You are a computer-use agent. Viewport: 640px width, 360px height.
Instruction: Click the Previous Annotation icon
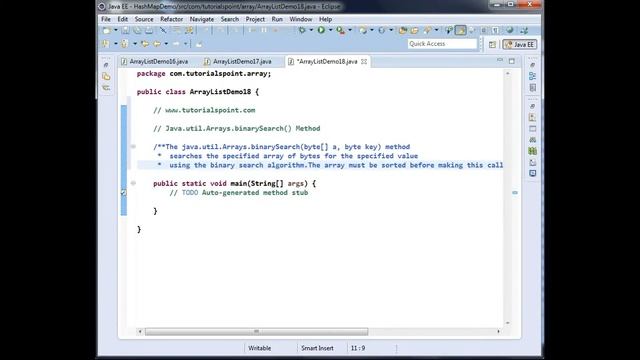[x=124, y=44]
